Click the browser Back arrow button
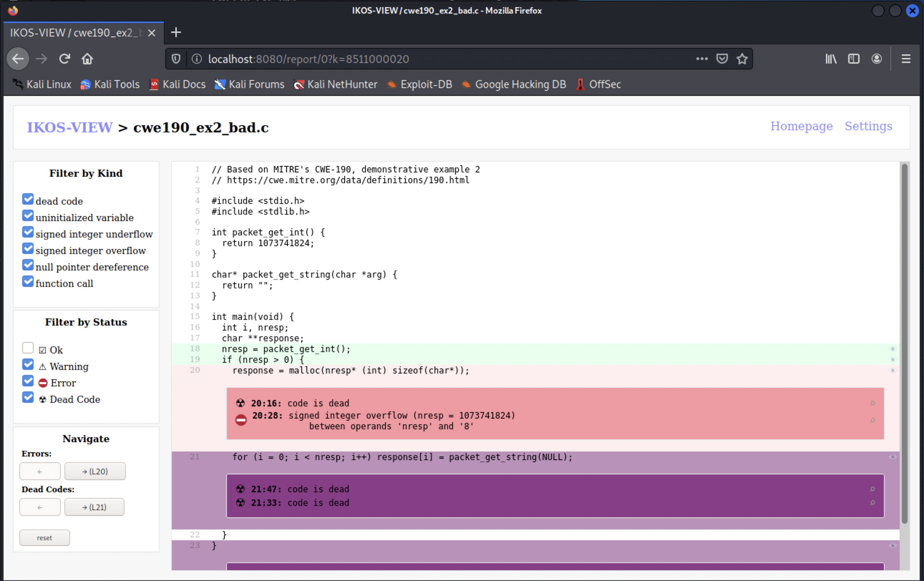The image size is (924, 581). (x=18, y=59)
